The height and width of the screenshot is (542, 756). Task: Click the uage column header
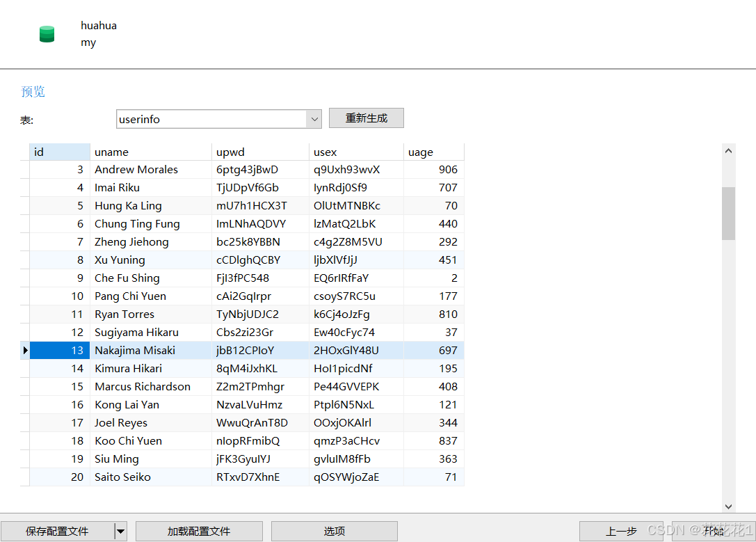coord(434,152)
